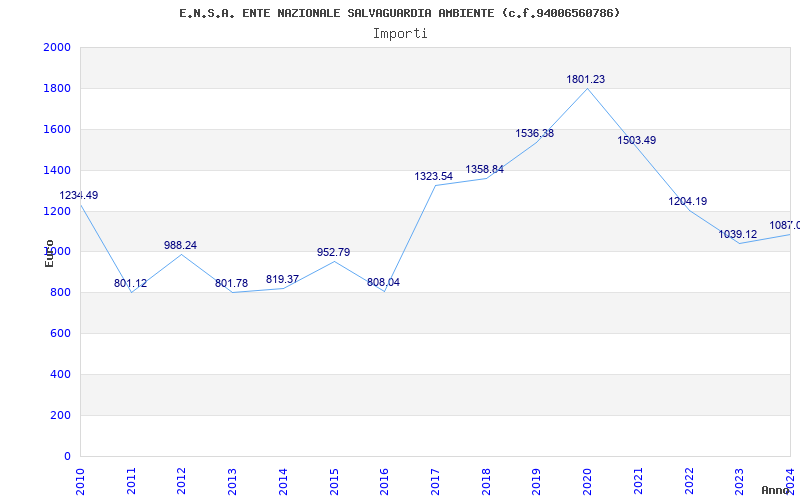
Task: Click the y-axis value 400
Action: [x=60, y=374]
